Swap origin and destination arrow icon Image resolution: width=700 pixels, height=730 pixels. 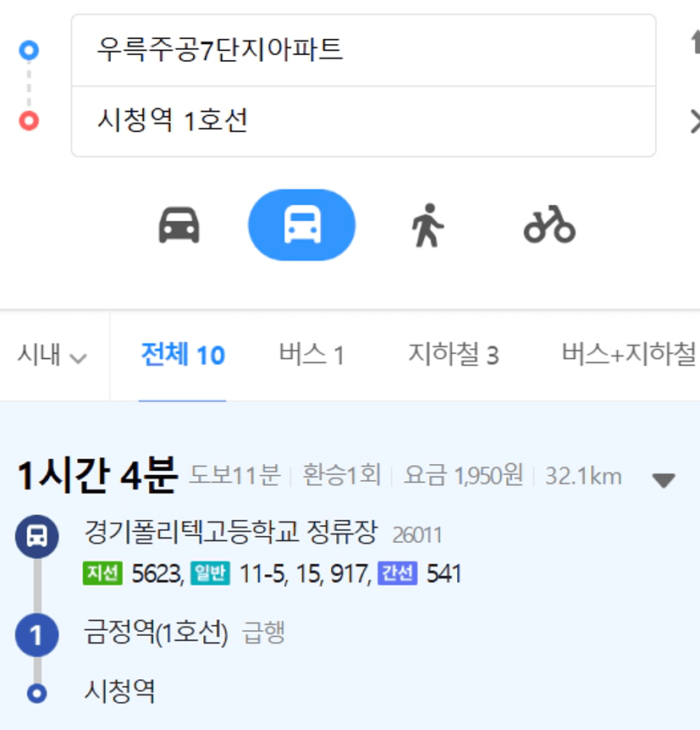(x=696, y=41)
